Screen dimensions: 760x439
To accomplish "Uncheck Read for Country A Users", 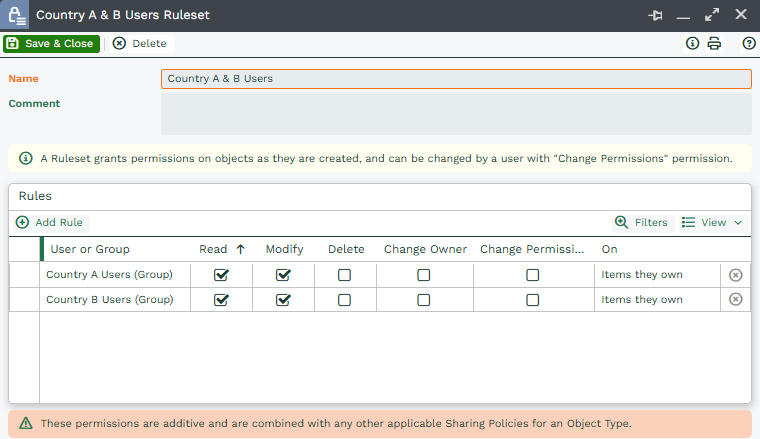I will [x=221, y=274].
